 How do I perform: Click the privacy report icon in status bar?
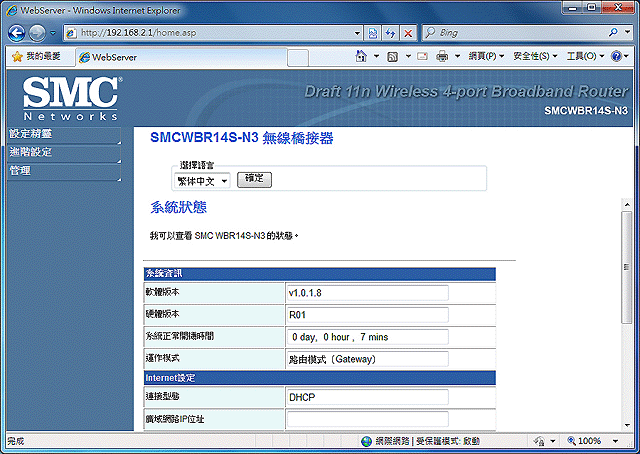click(540, 441)
